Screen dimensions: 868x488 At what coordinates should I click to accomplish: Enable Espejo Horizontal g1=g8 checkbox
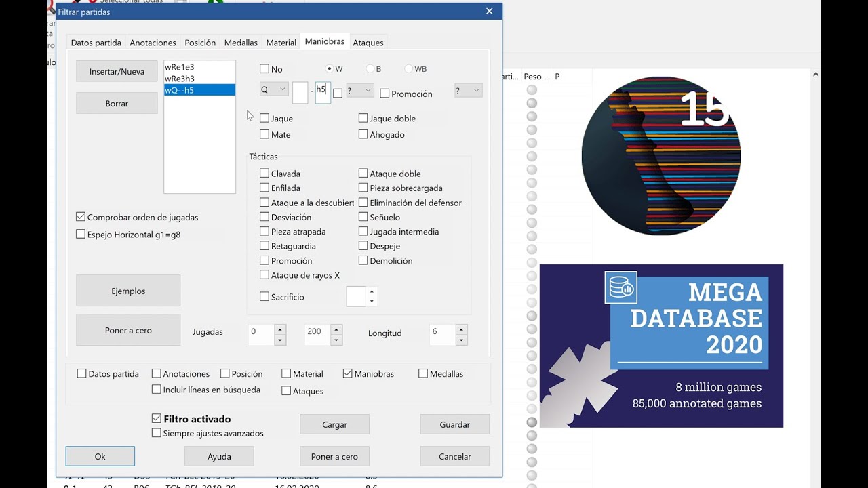81,234
